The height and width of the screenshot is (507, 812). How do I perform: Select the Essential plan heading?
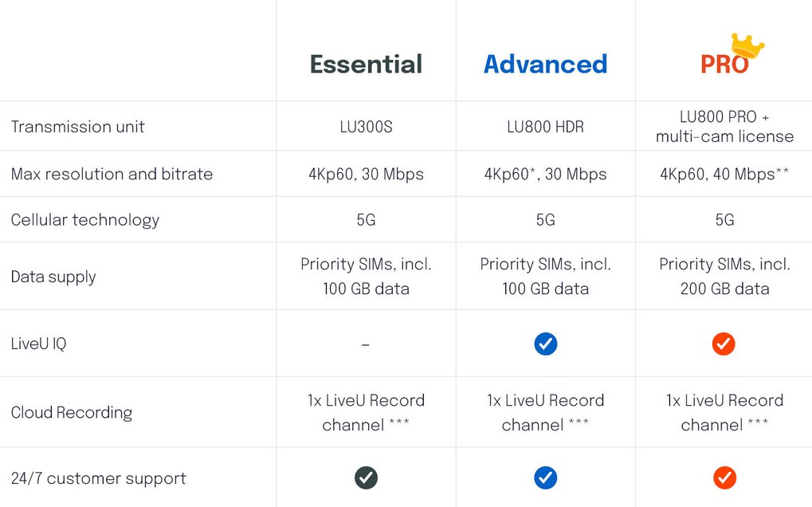(366, 65)
